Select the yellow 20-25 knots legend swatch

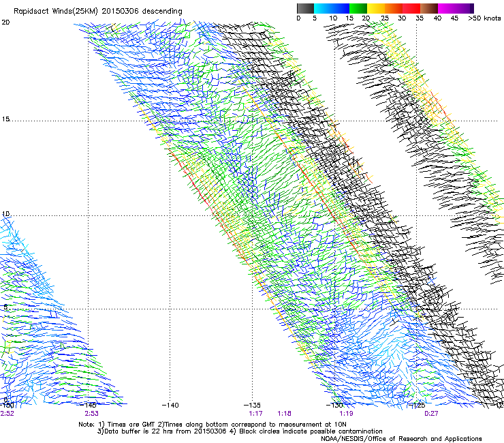[x=376, y=8]
